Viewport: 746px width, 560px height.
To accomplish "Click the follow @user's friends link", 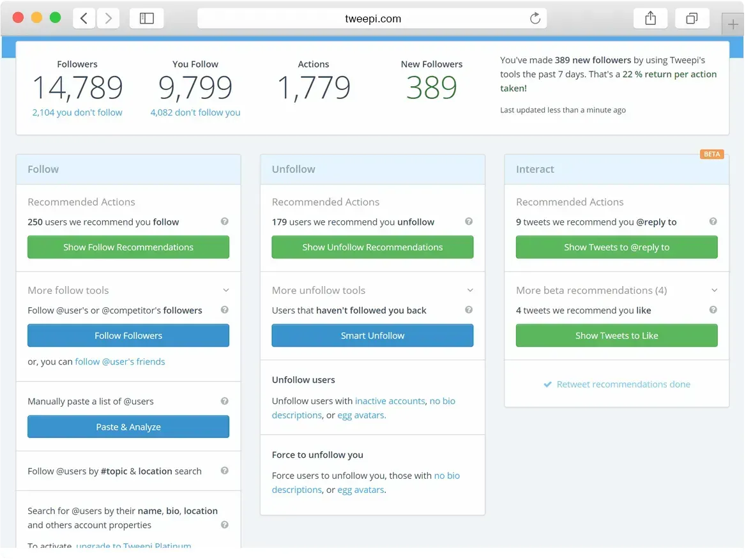I will coord(120,361).
